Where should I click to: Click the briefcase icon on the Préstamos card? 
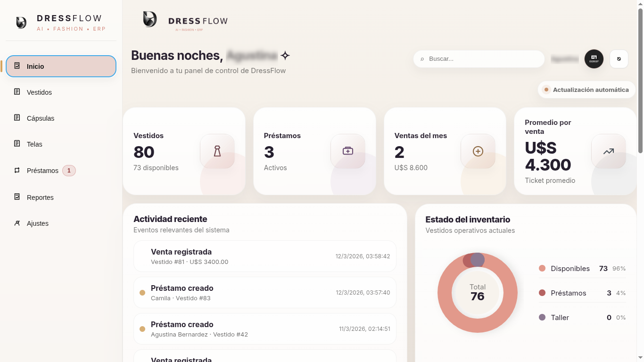347,151
